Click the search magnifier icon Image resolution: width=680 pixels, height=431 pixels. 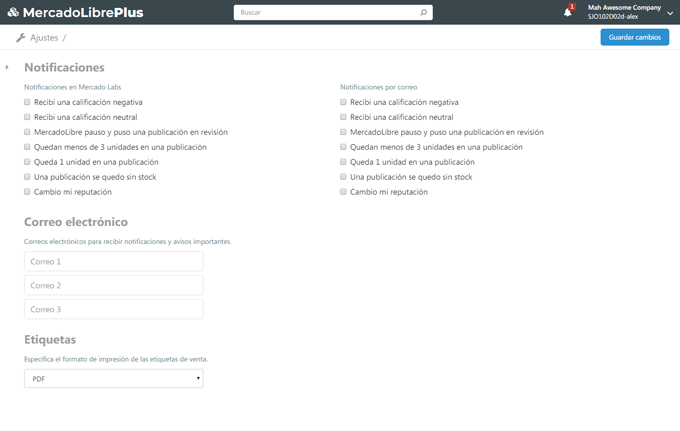[424, 13]
